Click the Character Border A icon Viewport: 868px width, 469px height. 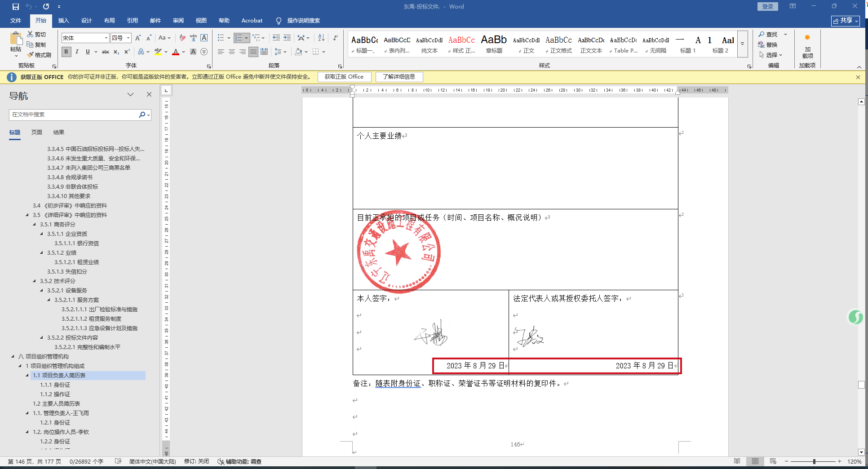204,38
